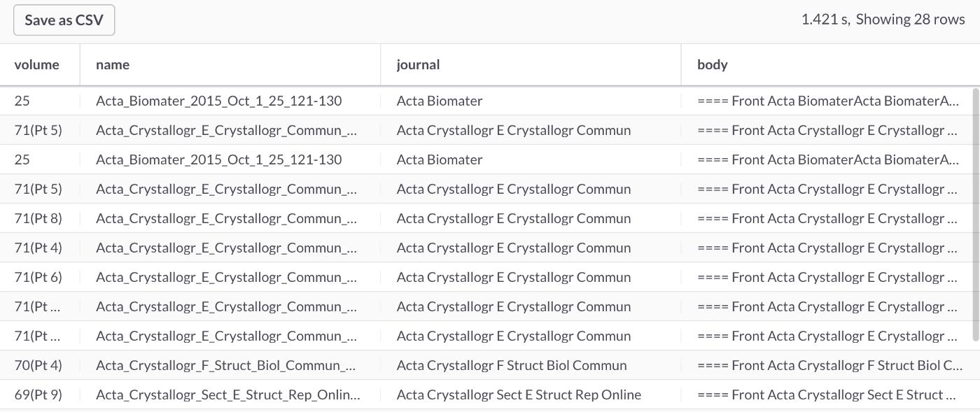Sort by the volume column header
Screen dimensions: 980x412
(x=37, y=65)
